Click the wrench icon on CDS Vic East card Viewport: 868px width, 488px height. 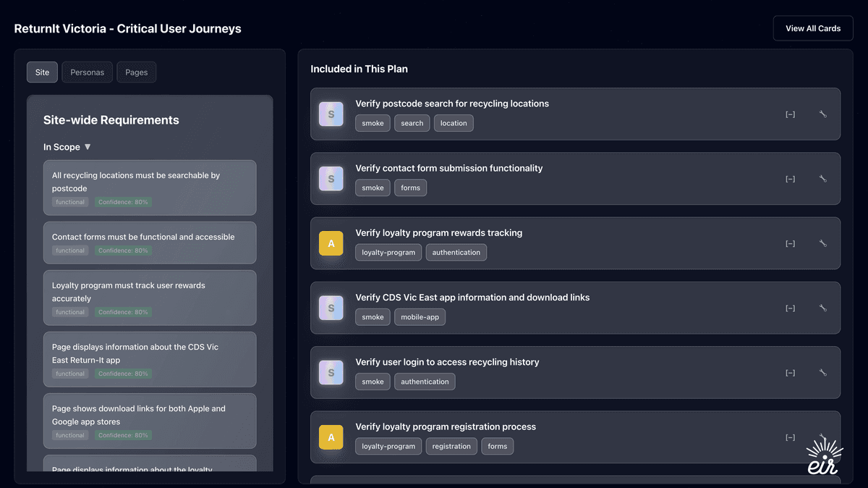click(x=822, y=308)
